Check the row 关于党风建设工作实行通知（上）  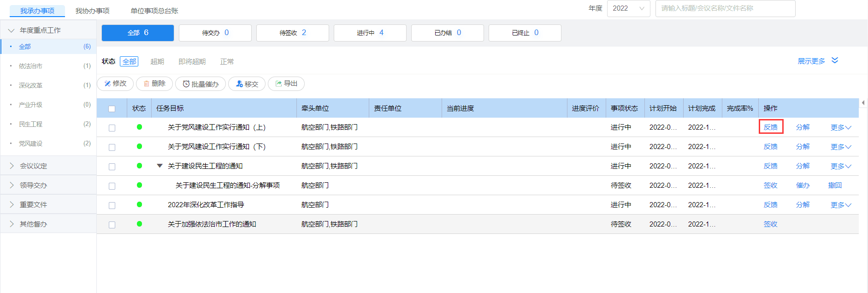(112, 128)
